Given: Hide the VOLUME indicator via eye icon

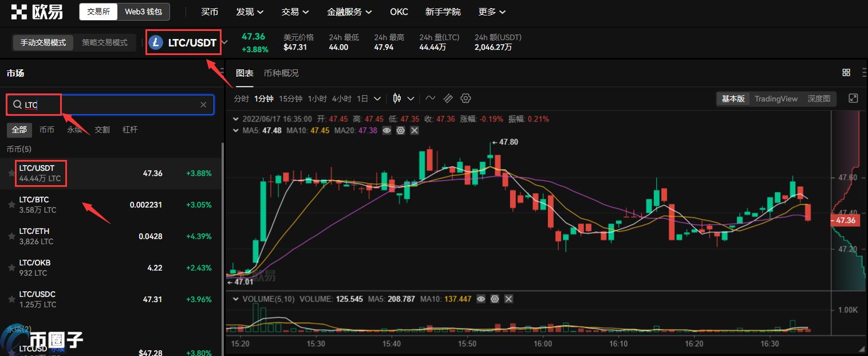Looking at the screenshot, I should pos(481,299).
